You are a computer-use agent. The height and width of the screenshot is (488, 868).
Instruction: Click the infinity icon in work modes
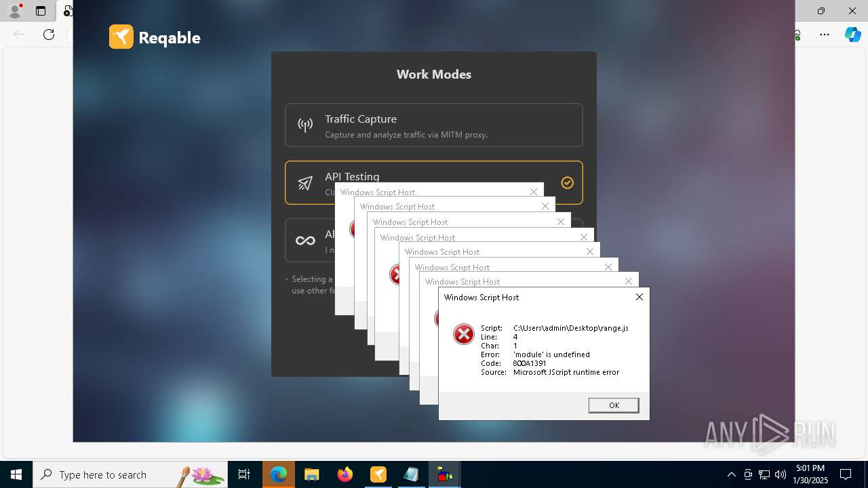[305, 241]
